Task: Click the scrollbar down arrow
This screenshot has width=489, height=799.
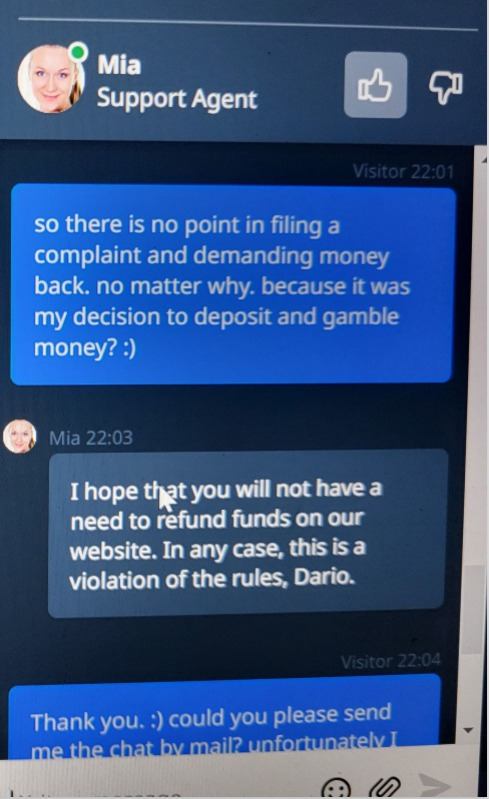Action: pos(469,730)
